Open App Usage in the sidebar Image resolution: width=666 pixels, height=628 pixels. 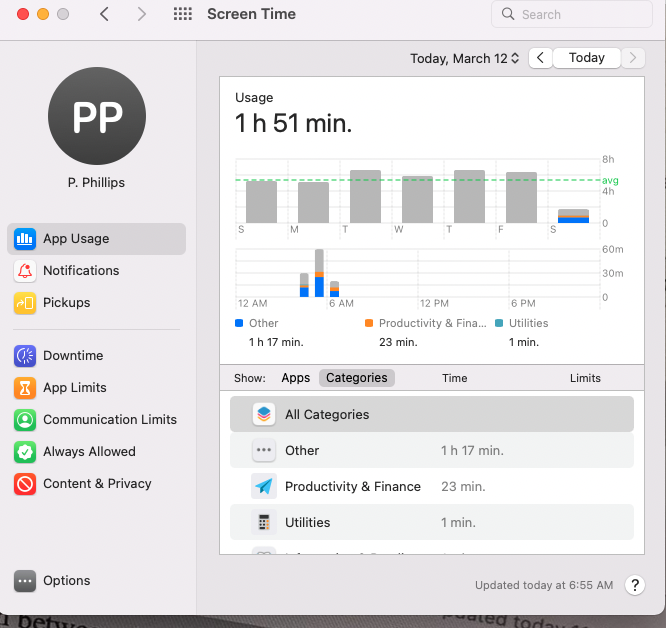(96, 239)
